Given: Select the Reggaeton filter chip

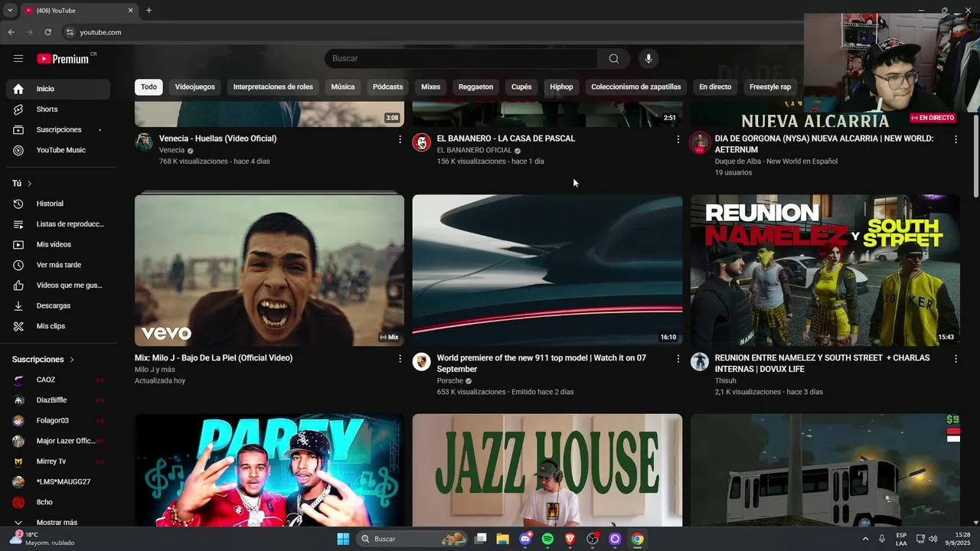Looking at the screenshot, I should (475, 87).
